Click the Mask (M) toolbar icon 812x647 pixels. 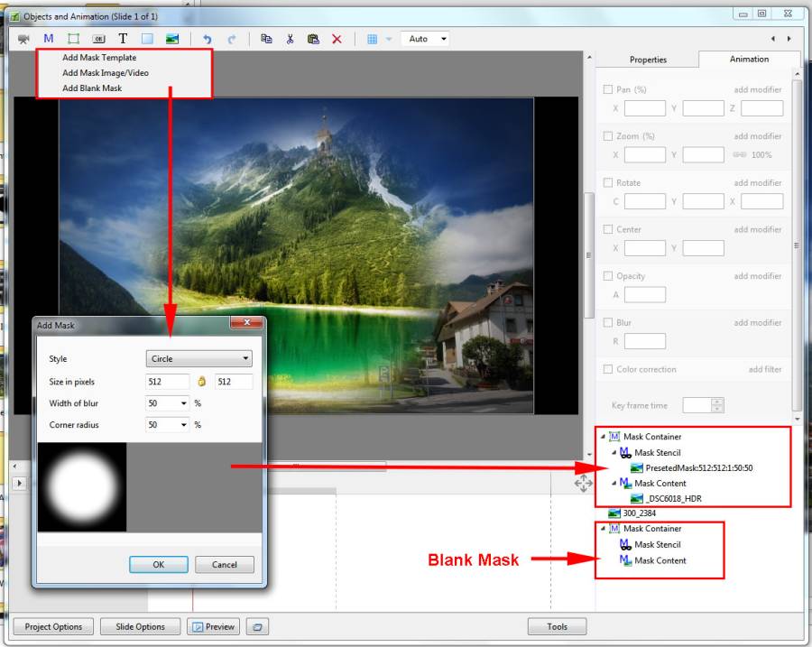49,39
